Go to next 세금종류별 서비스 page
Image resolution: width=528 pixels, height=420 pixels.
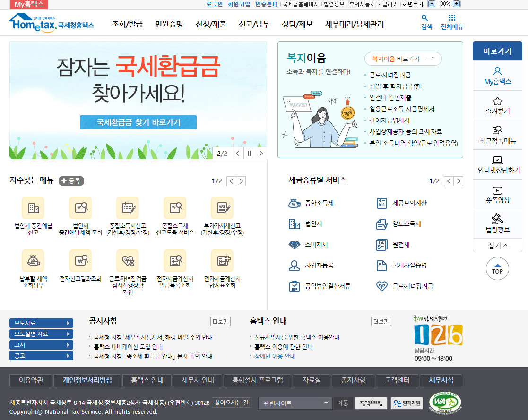(x=459, y=181)
